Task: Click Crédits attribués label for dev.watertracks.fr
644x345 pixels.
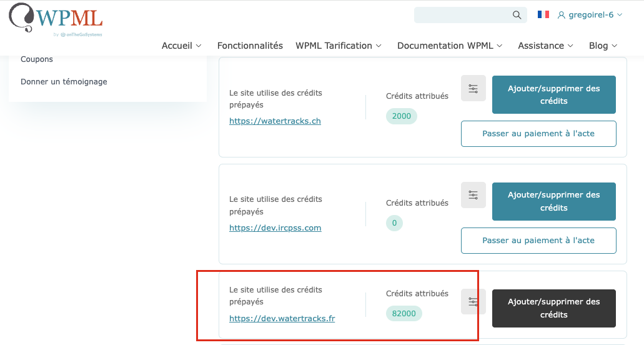Action: tap(417, 294)
